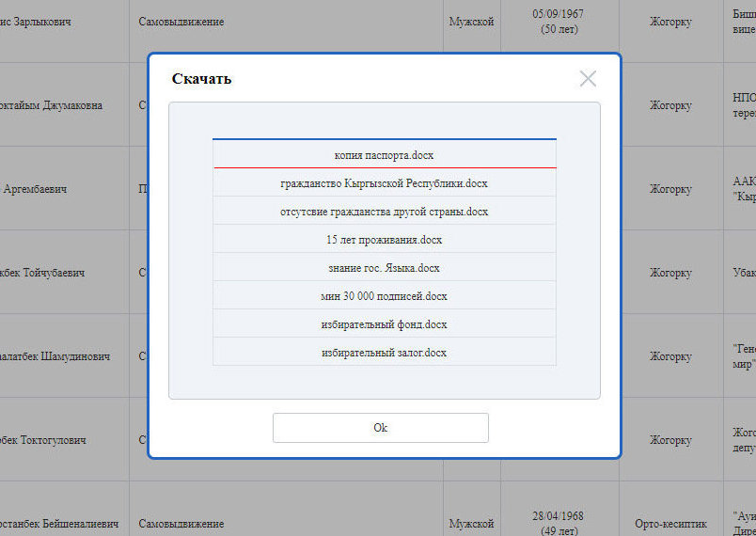
Task: Click the Джумаковна candidate name cell
Action: click(x=51, y=105)
